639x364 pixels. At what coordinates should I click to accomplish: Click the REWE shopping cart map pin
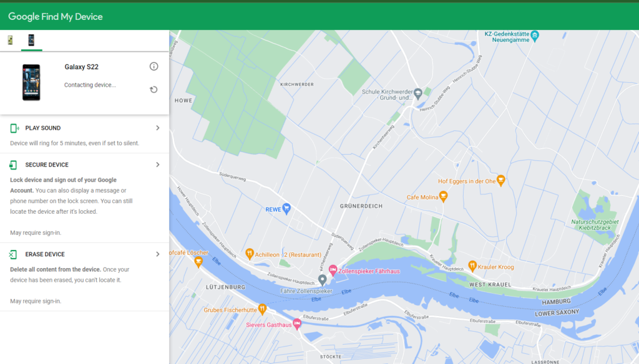(x=286, y=209)
